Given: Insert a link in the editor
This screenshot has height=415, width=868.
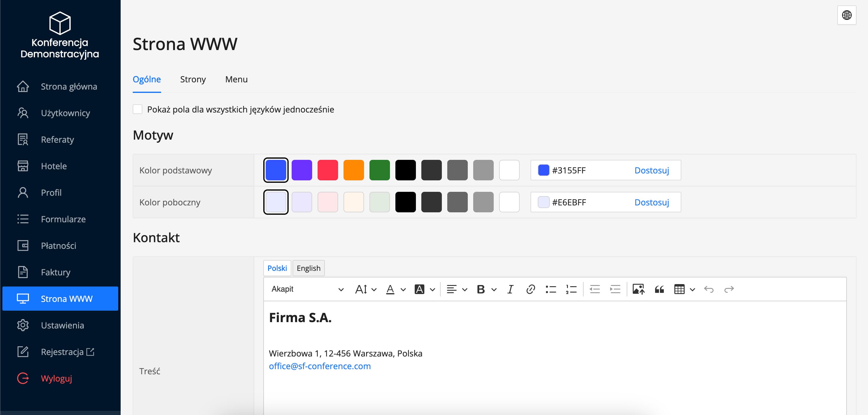Looking at the screenshot, I should [531, 289].
